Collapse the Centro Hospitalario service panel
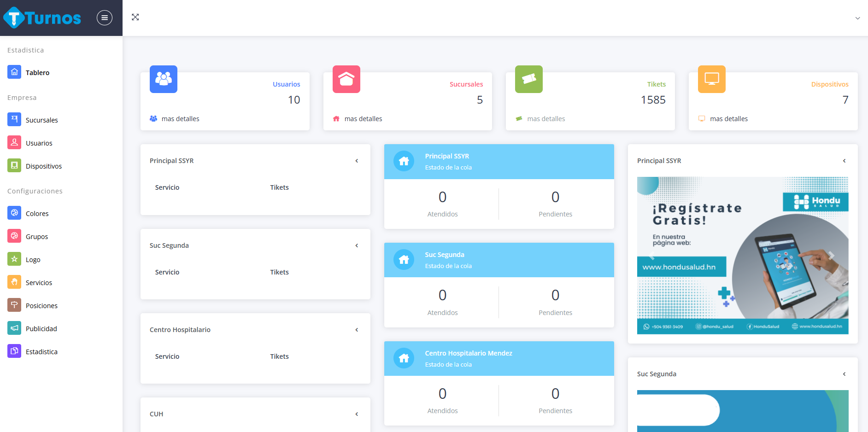 point(357,330)
